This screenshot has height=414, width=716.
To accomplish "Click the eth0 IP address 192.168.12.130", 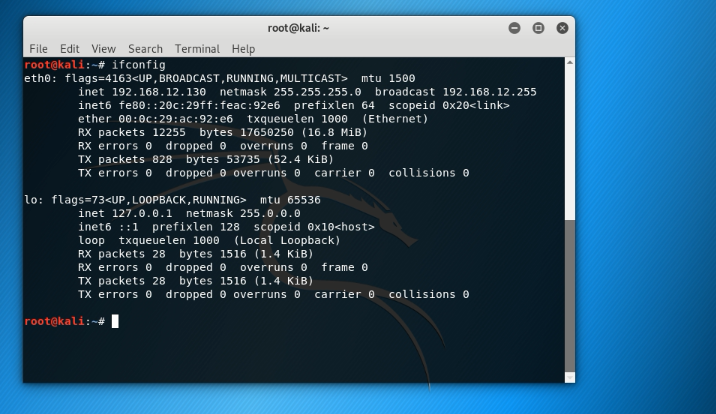I will click(x=159, y=92).
